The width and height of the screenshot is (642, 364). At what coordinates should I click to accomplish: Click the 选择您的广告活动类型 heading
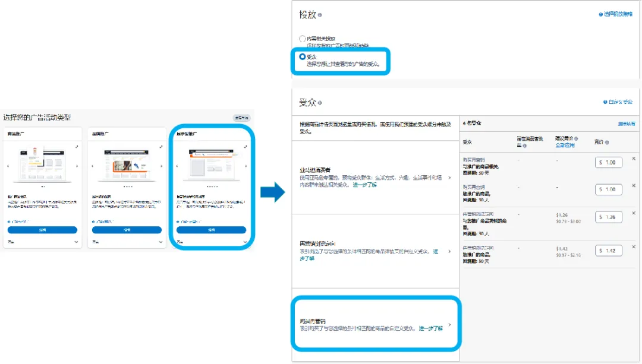[x=37, y=118]
